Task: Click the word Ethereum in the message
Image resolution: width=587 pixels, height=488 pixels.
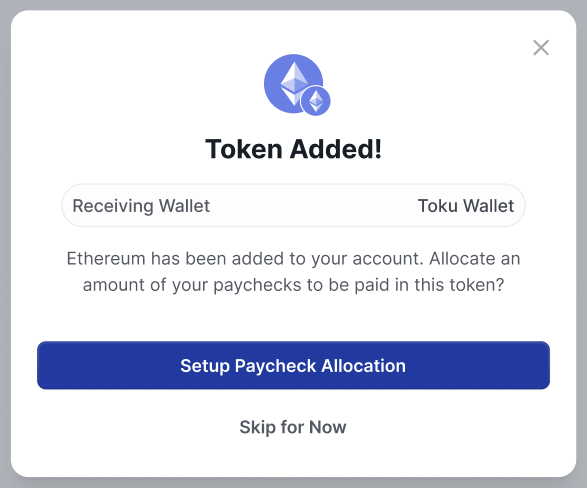Action: coord(106,259)
